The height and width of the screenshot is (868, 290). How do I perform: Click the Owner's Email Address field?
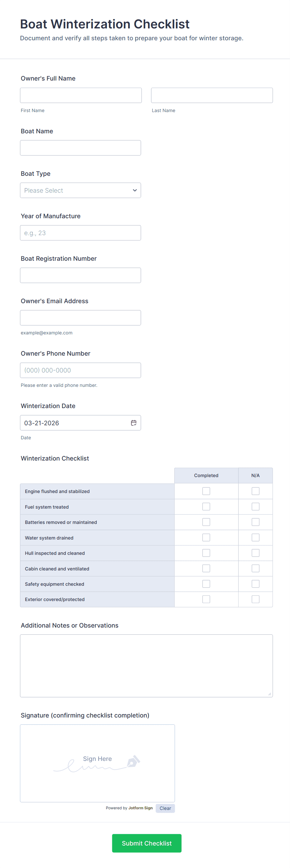click(80, 318)
